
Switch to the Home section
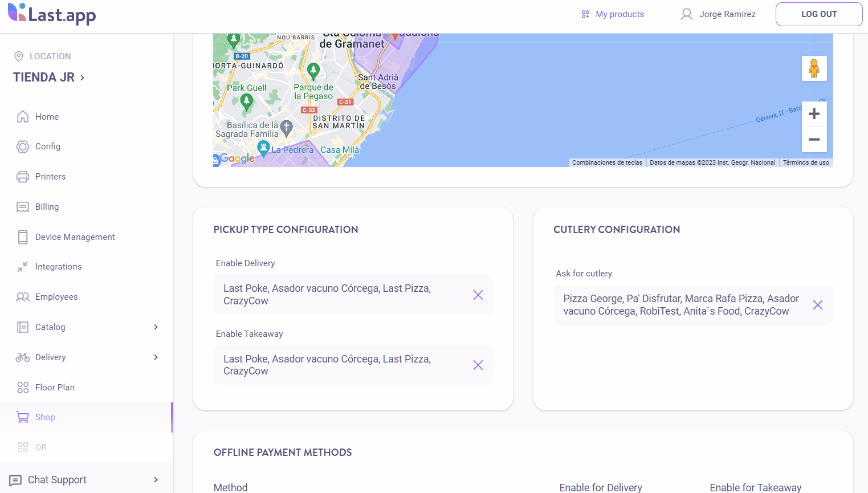(23, 116)
